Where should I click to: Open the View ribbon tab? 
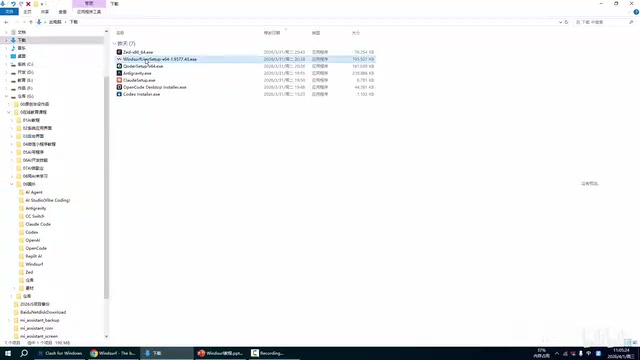pyautogui.click(x=62, y=12)
